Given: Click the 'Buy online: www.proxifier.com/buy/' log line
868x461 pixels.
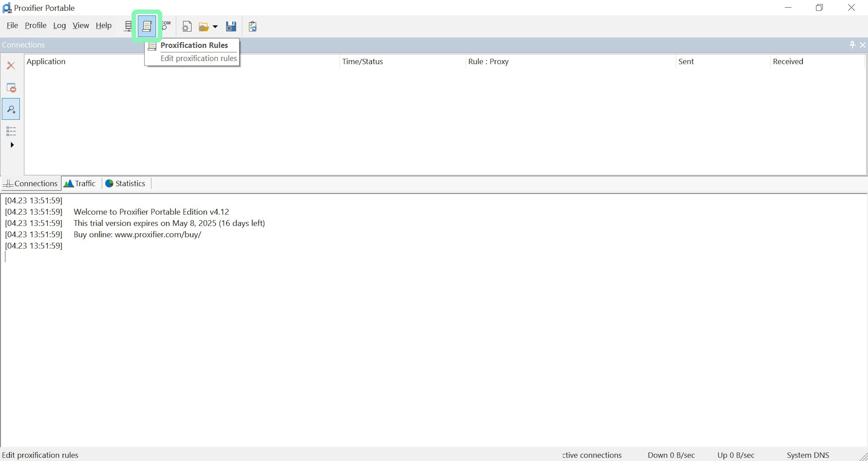Looking at the screenshot, I should [137, 235].
